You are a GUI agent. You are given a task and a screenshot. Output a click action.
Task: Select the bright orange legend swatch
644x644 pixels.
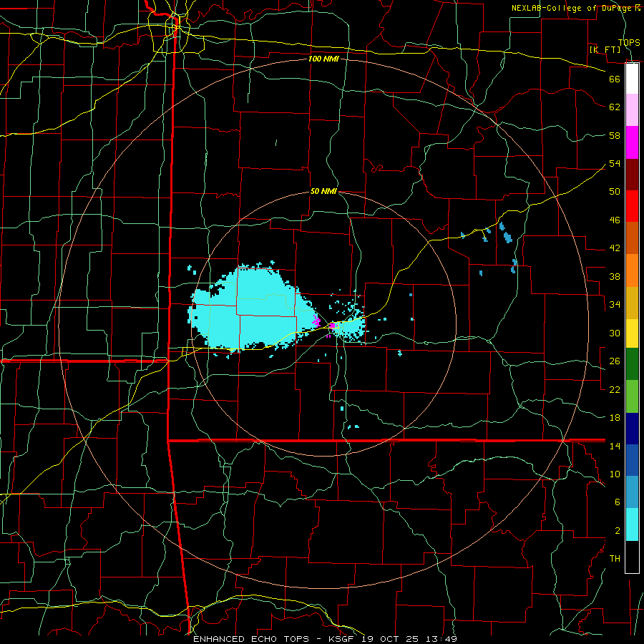point(632,270)
